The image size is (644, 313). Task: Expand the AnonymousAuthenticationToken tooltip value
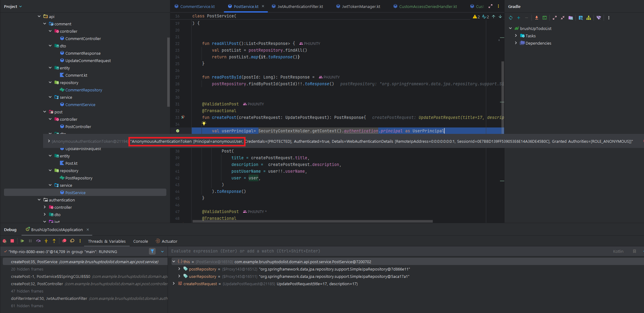point(49,141)
